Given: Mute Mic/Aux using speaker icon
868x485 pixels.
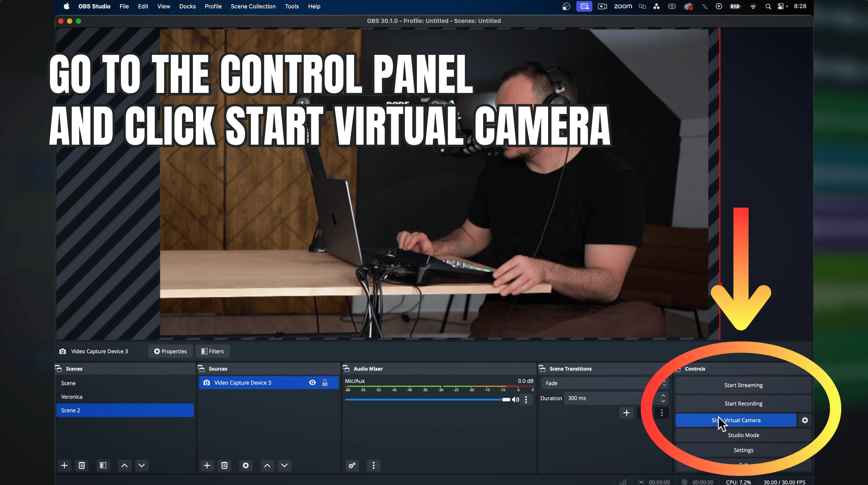Looking at the screenshot, I should click(x=516, y=400).
